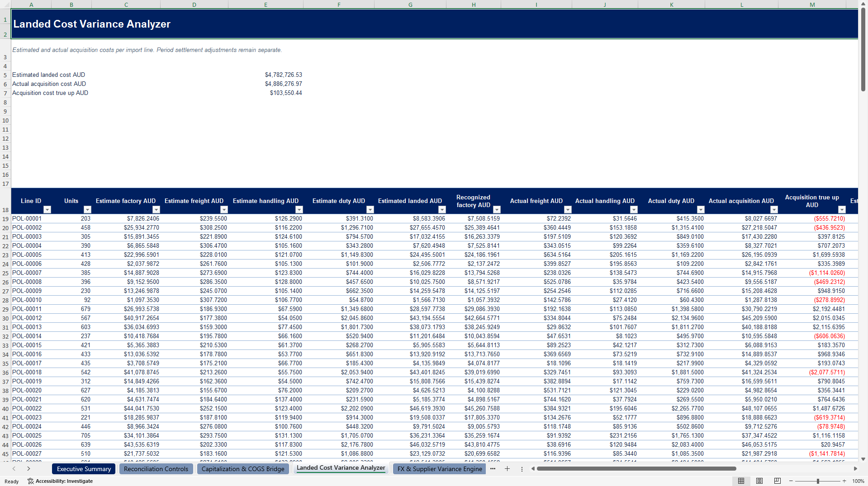Click the vertical scrollbar up arrow
Image resolution: width=868 pixels, height=486 pixels.
[863, 4]
